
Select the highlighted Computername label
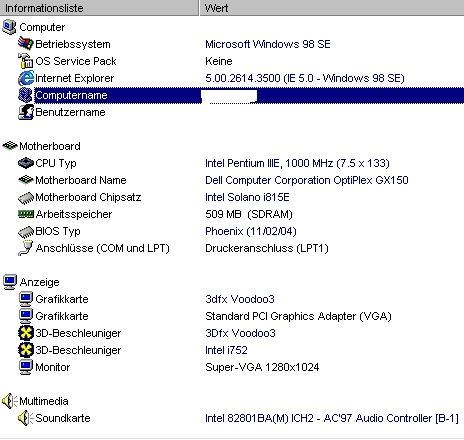[71, 95]
